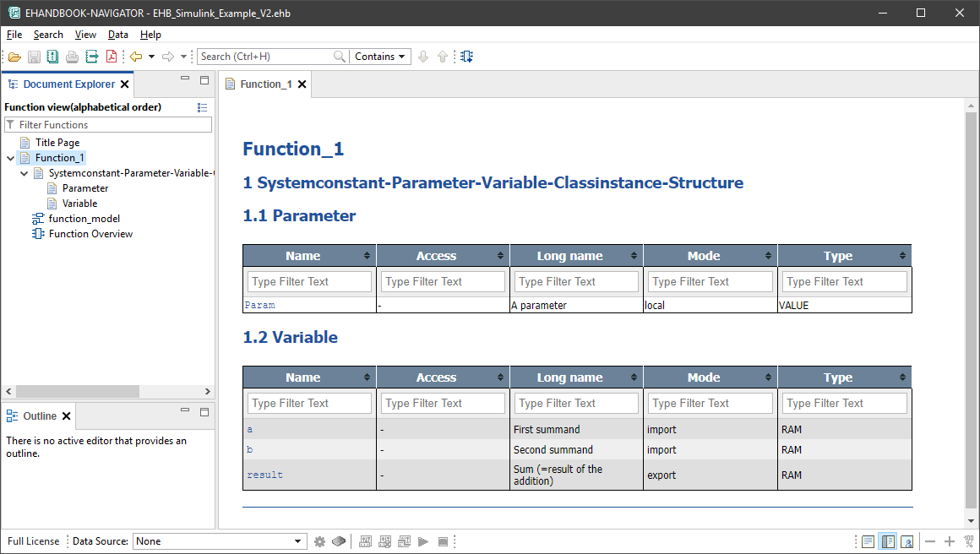This screenshot has height=554, width=980.
Task: Click the print icon in toolbar
Action: click(73, 57)
